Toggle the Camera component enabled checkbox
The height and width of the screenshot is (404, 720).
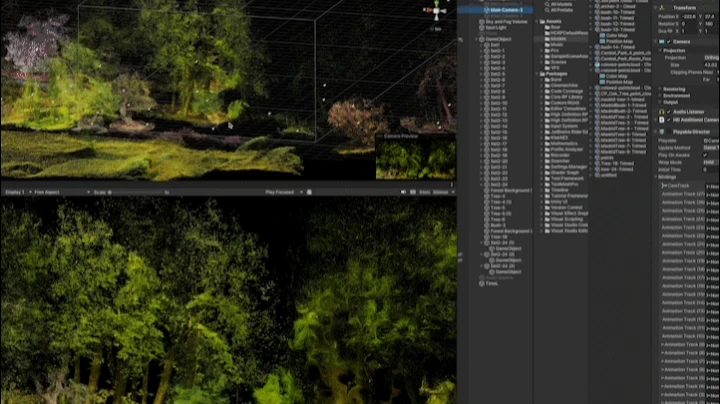click(x=669, y=42)
